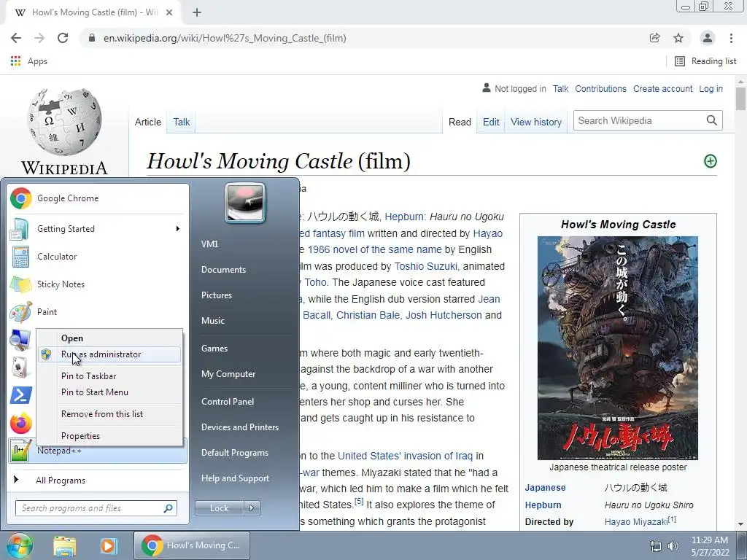
Task: Click the Create account link
Action: pyautogui.click(x=662, y=88)
